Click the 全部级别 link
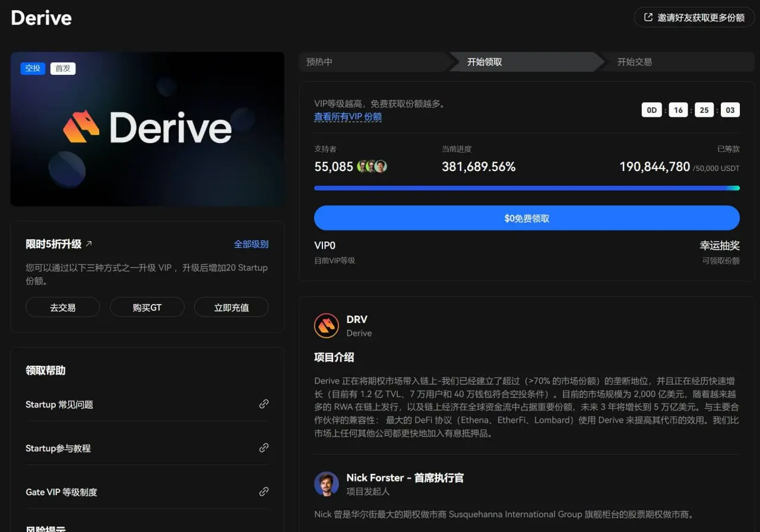760x532 pixels. click(251, 244)
